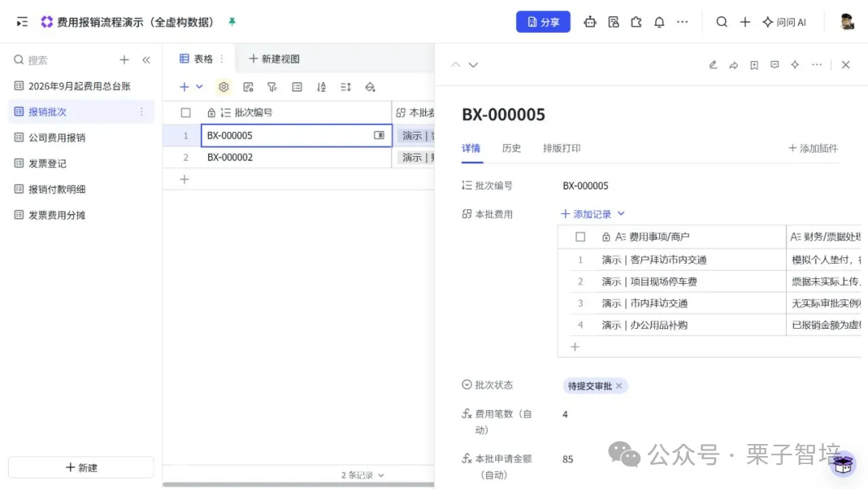Open the 2 条记录 count dropdown
This screenshot has height=489, width=868.
pyautogui.click(x=362, y=475)
